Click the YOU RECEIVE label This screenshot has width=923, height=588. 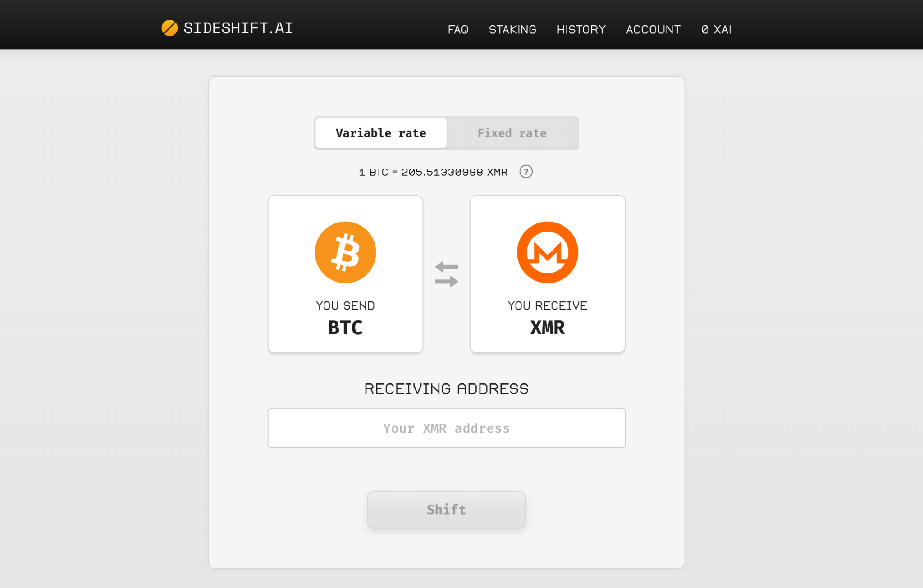(547, 305)
